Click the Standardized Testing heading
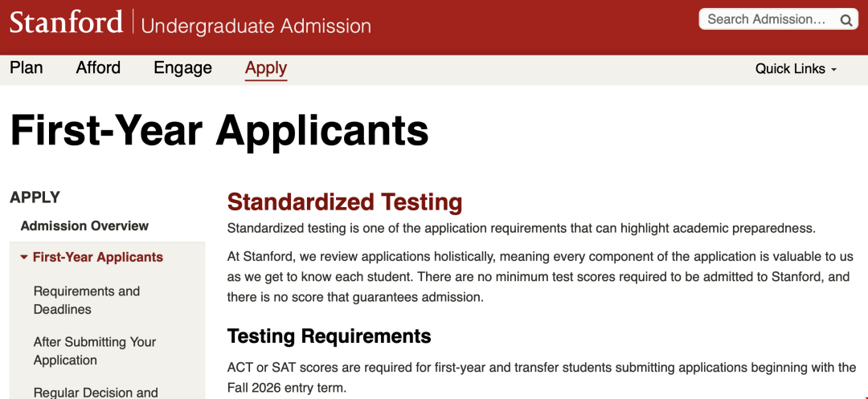 coord(345,202)
